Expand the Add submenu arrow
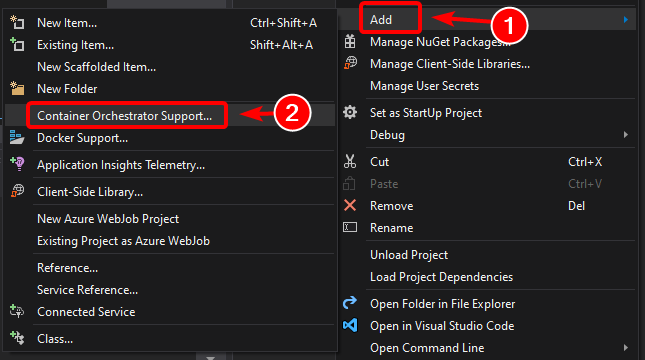This screenshot has width=645, height=360. click(626, 19)
